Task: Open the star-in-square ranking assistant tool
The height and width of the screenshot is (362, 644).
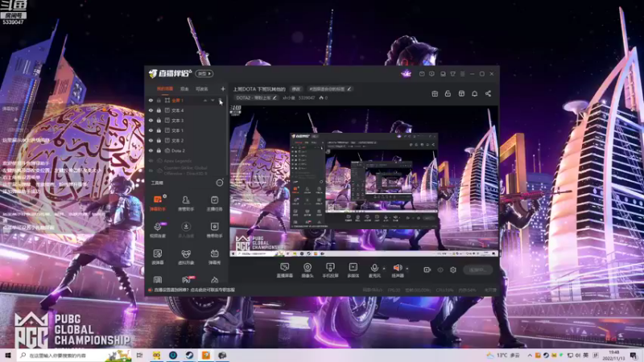Action: (214, 230)
